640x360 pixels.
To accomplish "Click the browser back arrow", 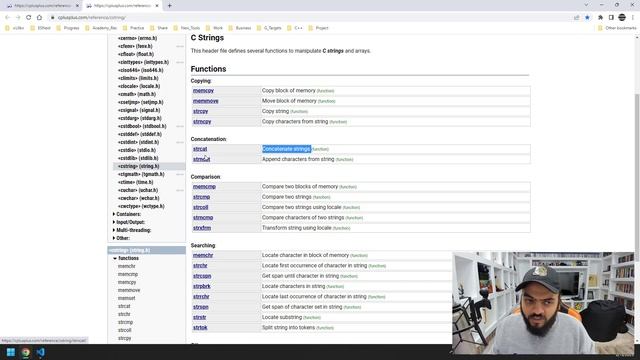I will click(7, 18).
